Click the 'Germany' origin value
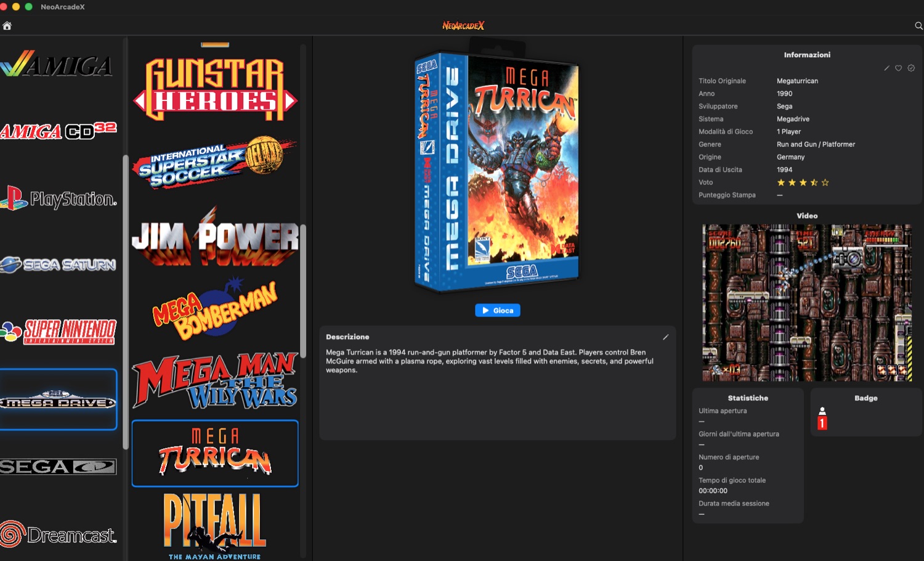This screenshot has width=924, height=561. (790, 157)
